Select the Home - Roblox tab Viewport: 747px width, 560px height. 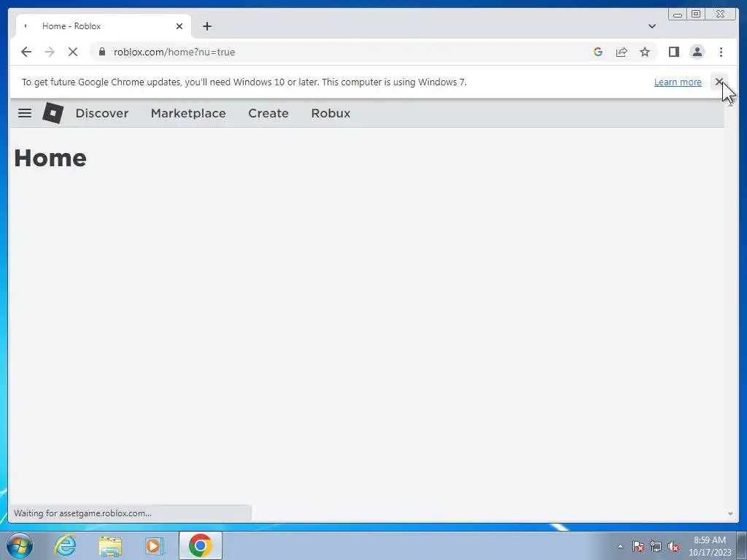click(x=104, y=26)
